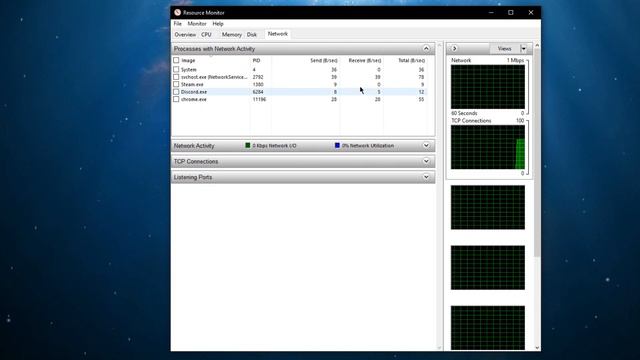Click the TCP Connections graph
640x360 pixels.
488,147
